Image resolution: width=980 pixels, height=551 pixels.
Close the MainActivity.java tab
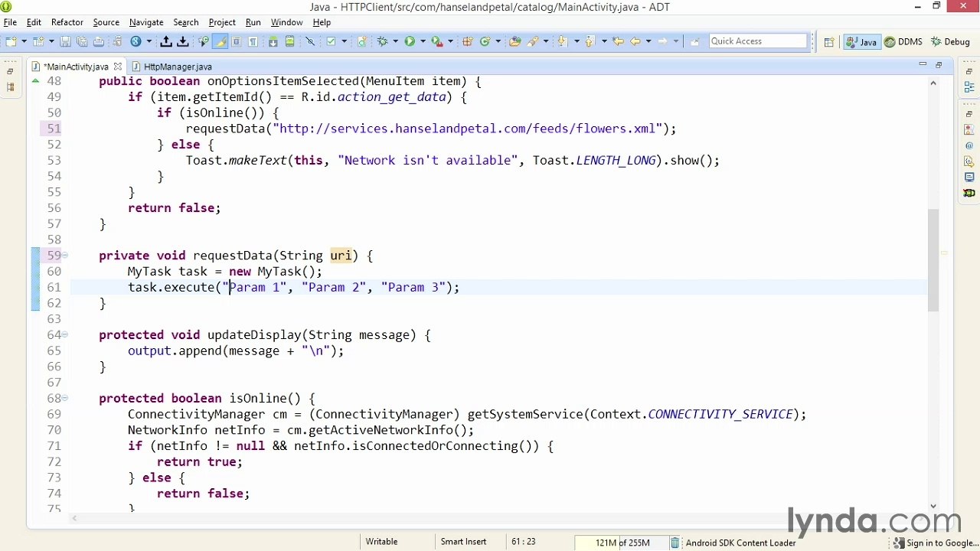118,67
